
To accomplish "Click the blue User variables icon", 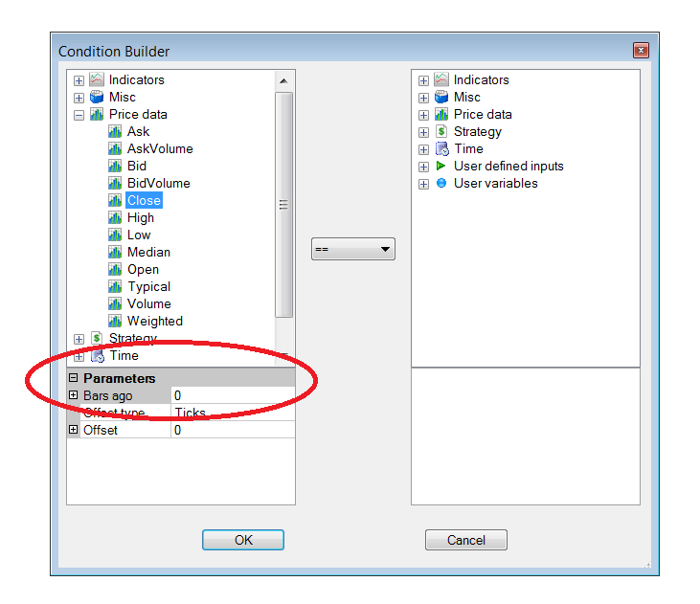I will click(441, 183).
